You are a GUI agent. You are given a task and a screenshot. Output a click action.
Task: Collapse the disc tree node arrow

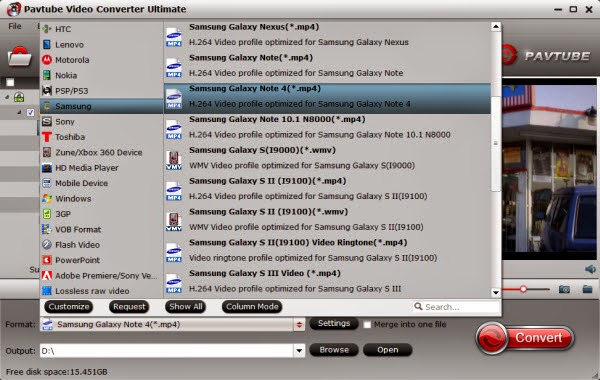pyautogui.click(x=7, y=97)
